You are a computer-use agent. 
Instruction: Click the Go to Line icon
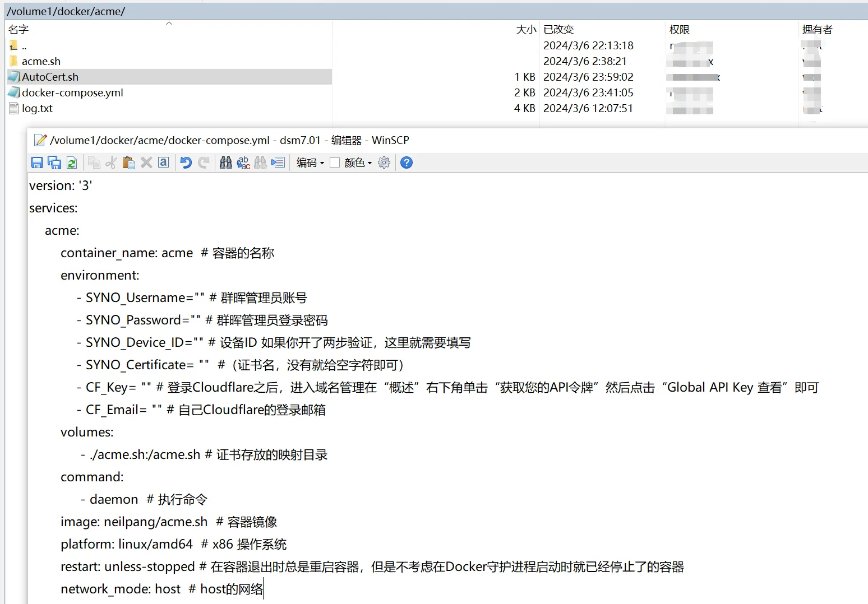pos(278,162)
